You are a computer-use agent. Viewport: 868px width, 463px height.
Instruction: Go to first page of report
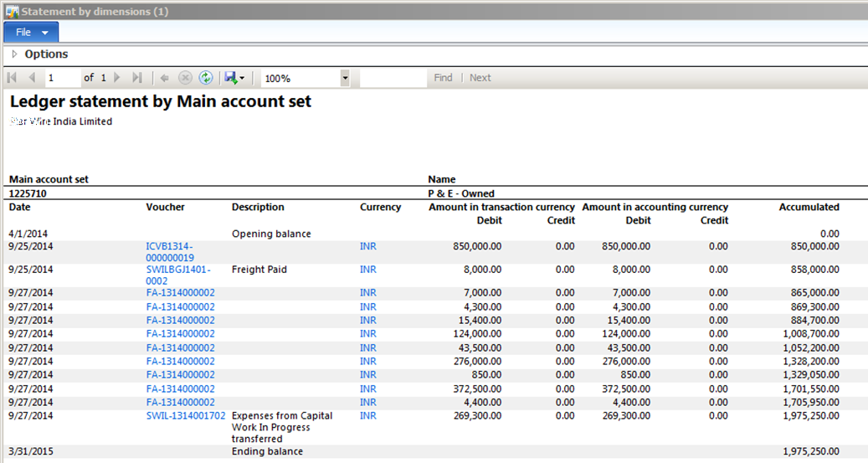point(13,78)
